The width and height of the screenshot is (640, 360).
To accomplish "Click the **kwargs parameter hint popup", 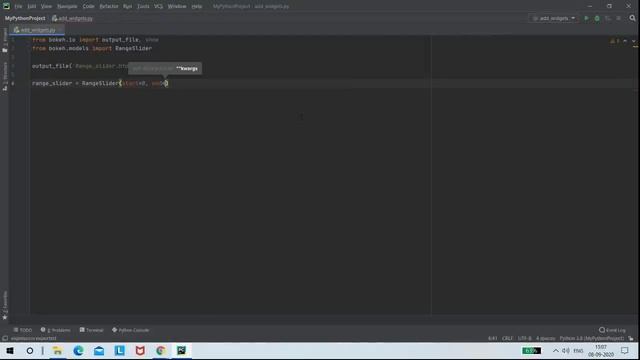I will click(x=165, y=69).
